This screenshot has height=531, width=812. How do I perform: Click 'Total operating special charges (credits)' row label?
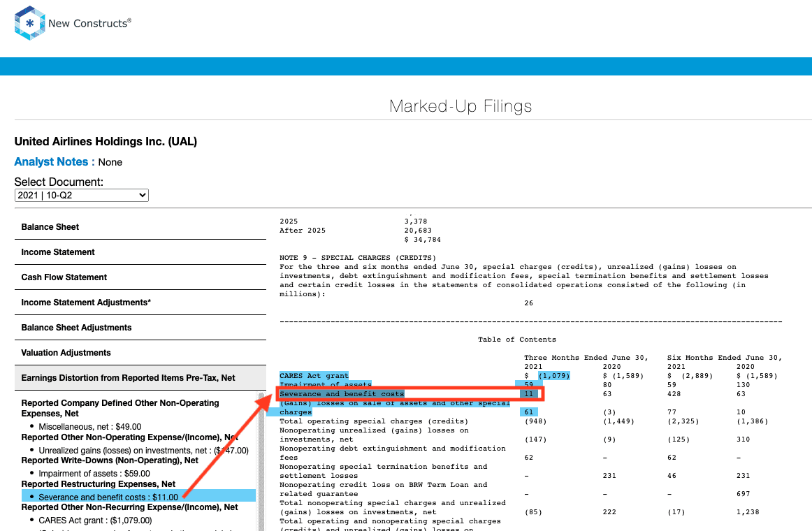pyautogui.click(x=374, y=421)
